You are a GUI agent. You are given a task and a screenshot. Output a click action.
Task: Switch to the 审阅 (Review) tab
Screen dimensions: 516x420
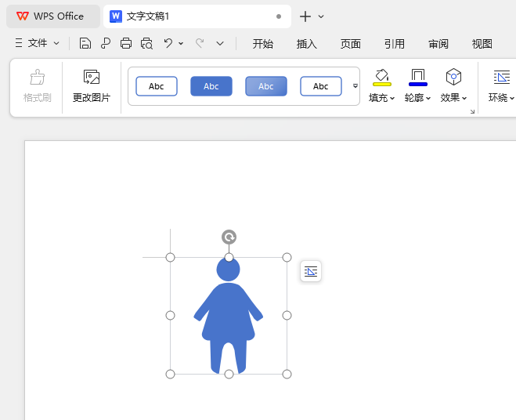438,44
